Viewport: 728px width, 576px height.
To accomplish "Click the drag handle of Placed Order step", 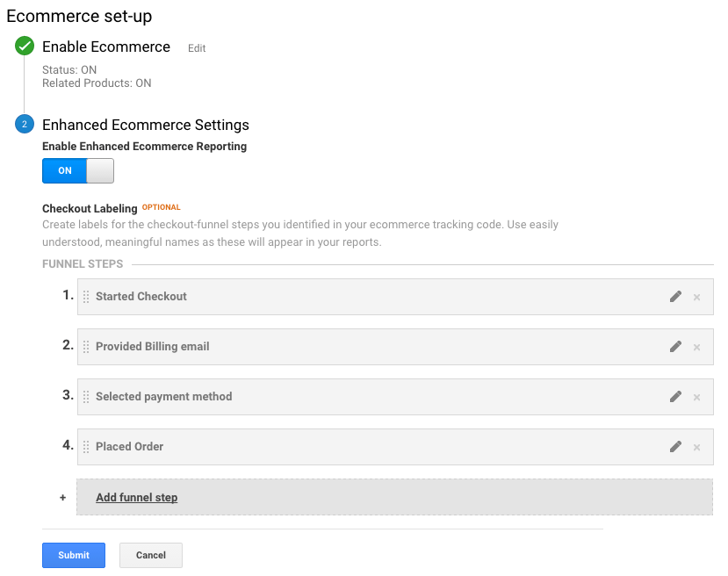I will (88, 447).
